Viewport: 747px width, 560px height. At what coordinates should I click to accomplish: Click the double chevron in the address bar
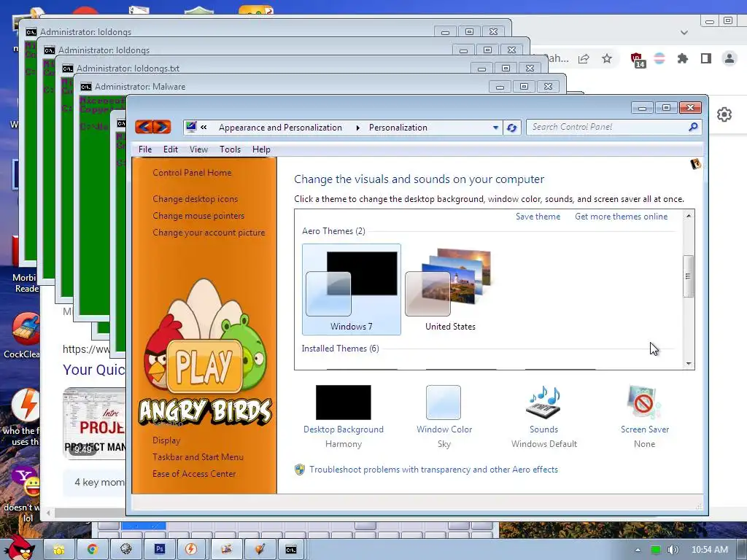[x=204, y=127]
